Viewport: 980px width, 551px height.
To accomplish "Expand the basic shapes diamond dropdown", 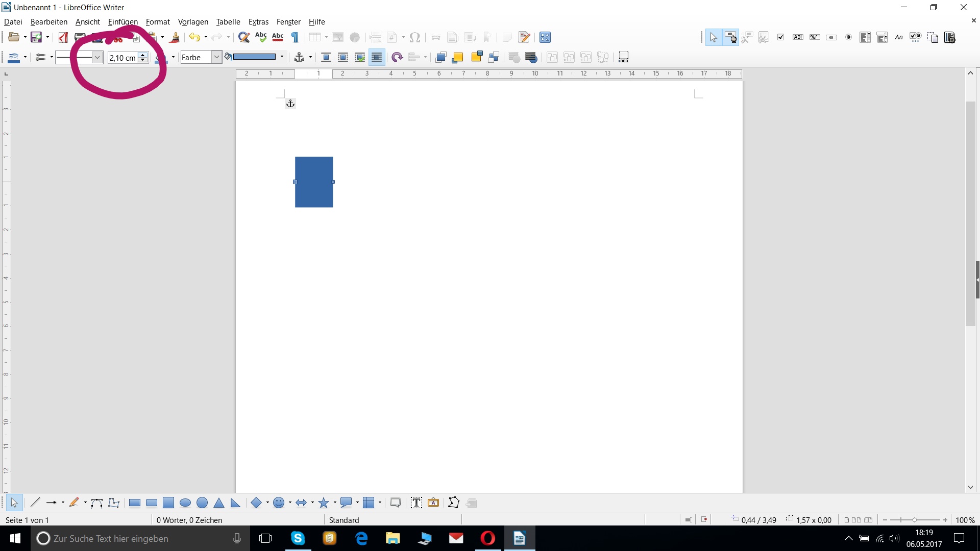I will [267, 503].
